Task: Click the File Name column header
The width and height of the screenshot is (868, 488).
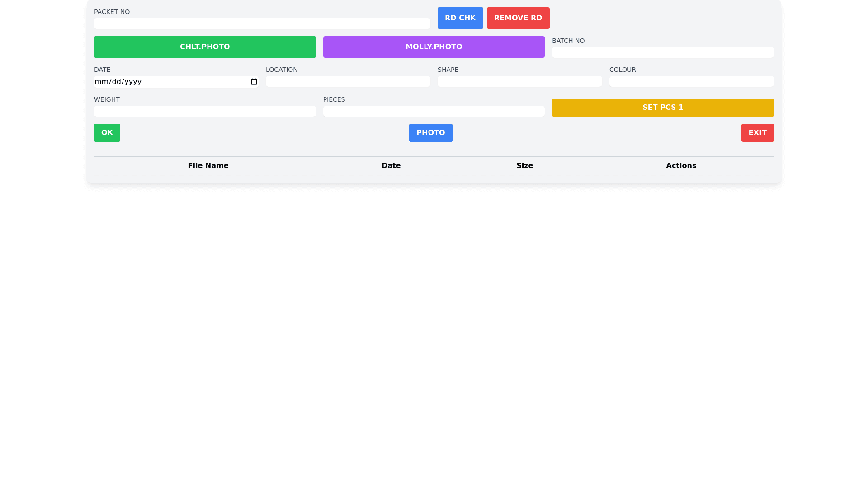Action: (208, 166)
